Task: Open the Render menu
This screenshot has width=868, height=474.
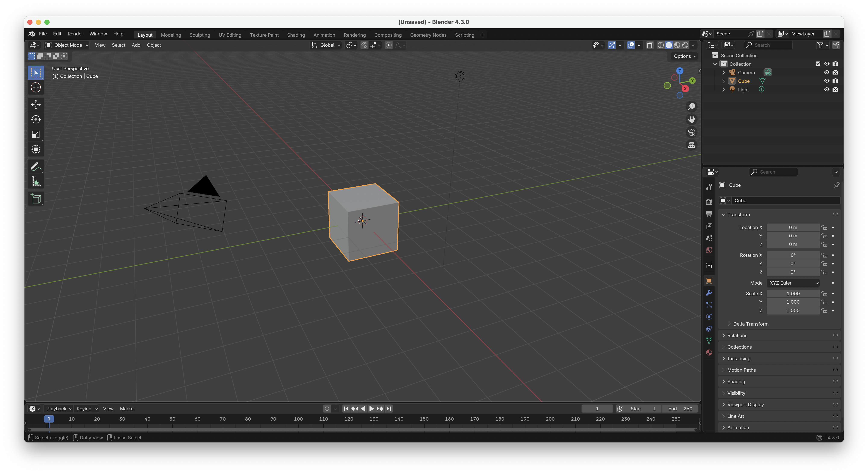Action: [75, 34]
